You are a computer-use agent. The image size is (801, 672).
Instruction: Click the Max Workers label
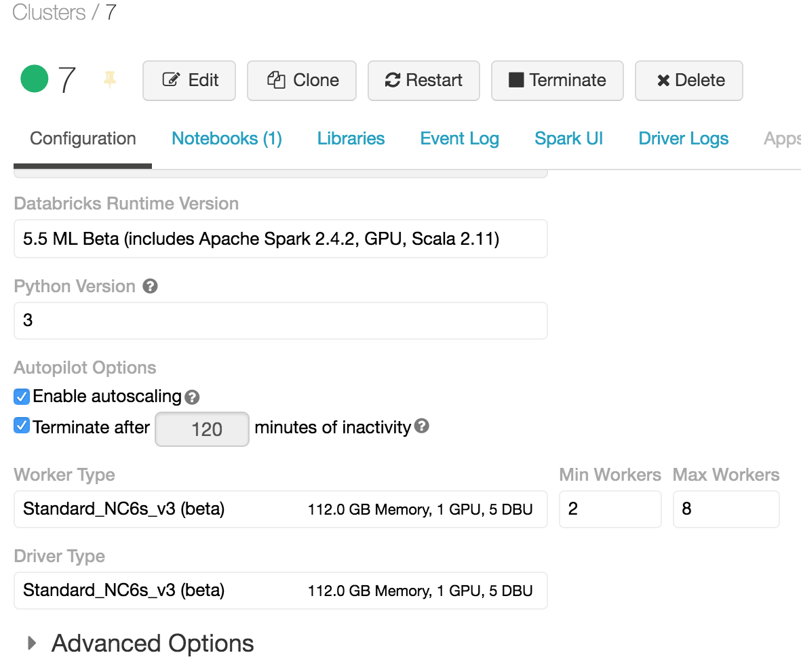(726, 475)
